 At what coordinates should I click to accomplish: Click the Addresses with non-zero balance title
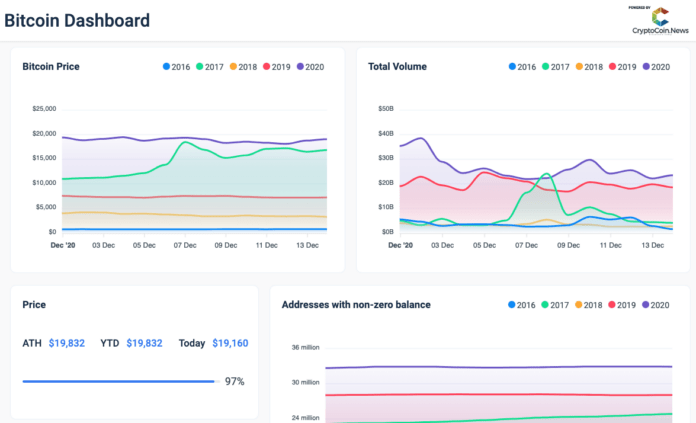coord(356,305)
